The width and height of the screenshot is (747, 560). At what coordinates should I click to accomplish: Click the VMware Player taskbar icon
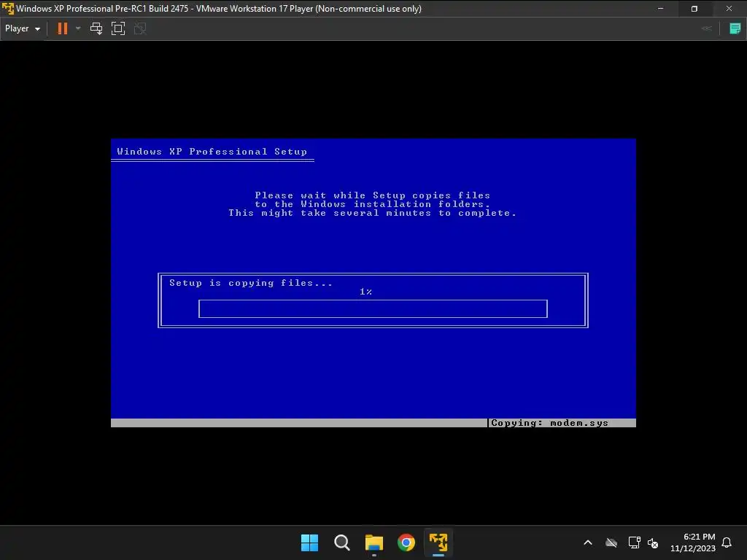(x=438, y=542)
